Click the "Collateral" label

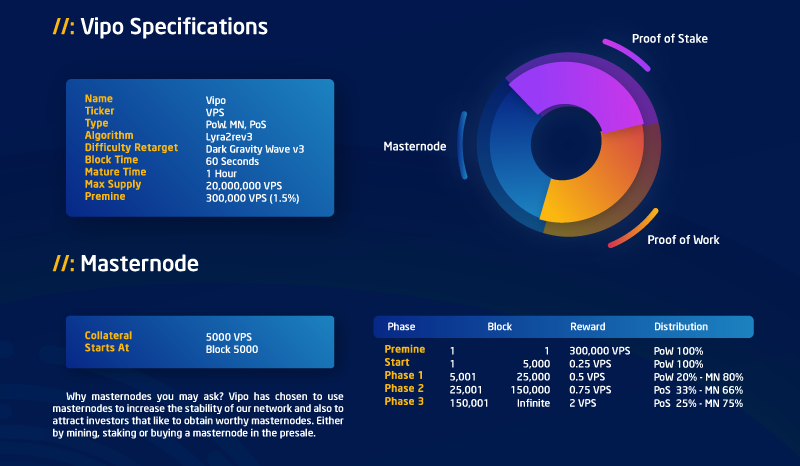point(108,335)
